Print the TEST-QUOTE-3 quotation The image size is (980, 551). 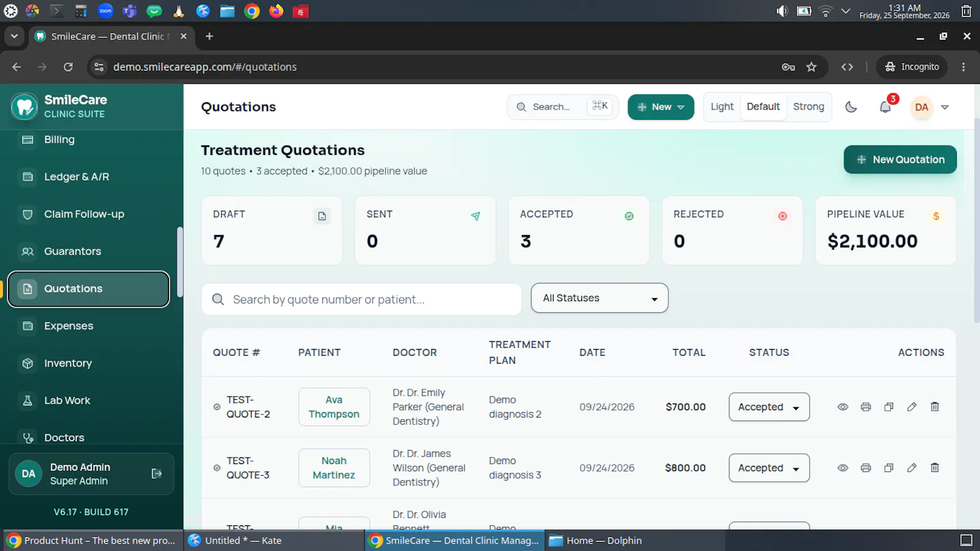pos(865,468)
